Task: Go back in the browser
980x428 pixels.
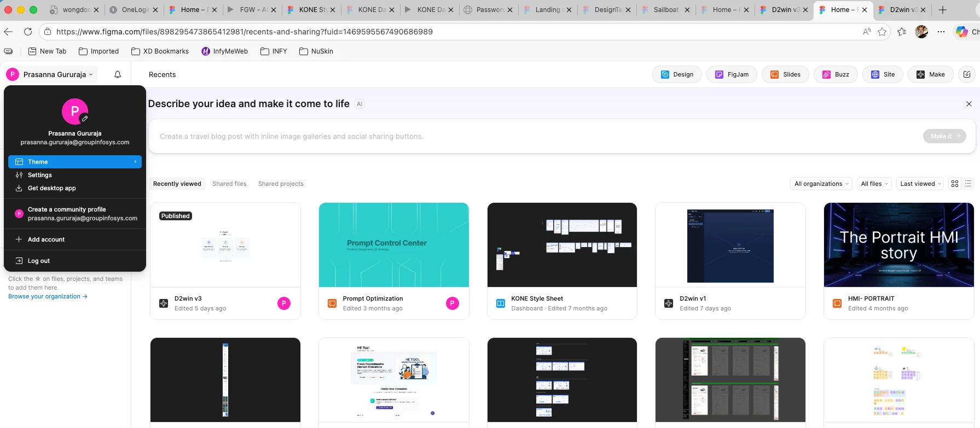Action: click(x=8, y=32)
